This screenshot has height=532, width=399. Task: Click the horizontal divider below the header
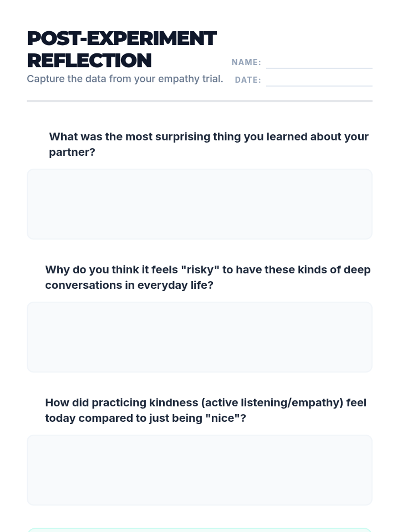coord(199,101)
